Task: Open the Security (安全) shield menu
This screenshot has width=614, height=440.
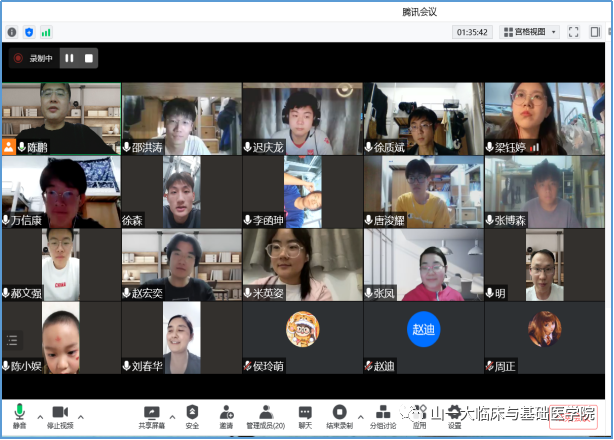Action: click(x=191, y=415)
